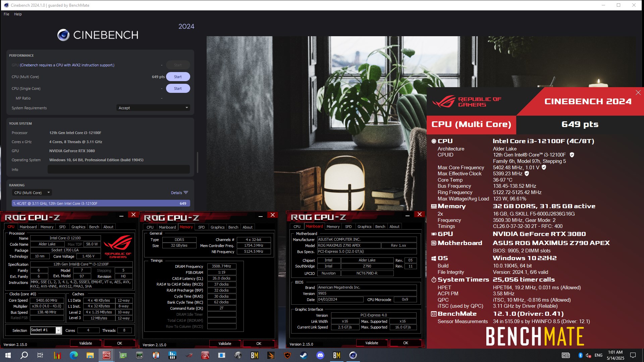
Task: Click the thermometer taskbar icon
Action: coord(156,355)
